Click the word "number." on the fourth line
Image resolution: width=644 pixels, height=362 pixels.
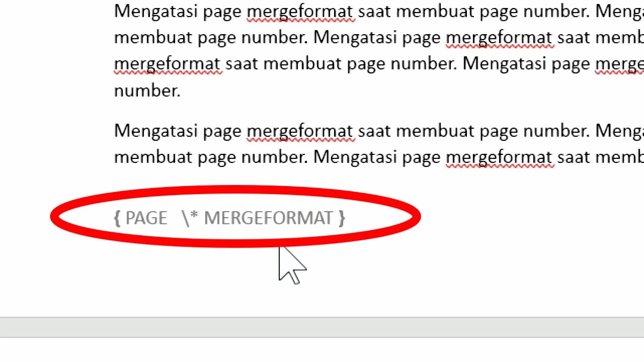click(x=147, y=90)
